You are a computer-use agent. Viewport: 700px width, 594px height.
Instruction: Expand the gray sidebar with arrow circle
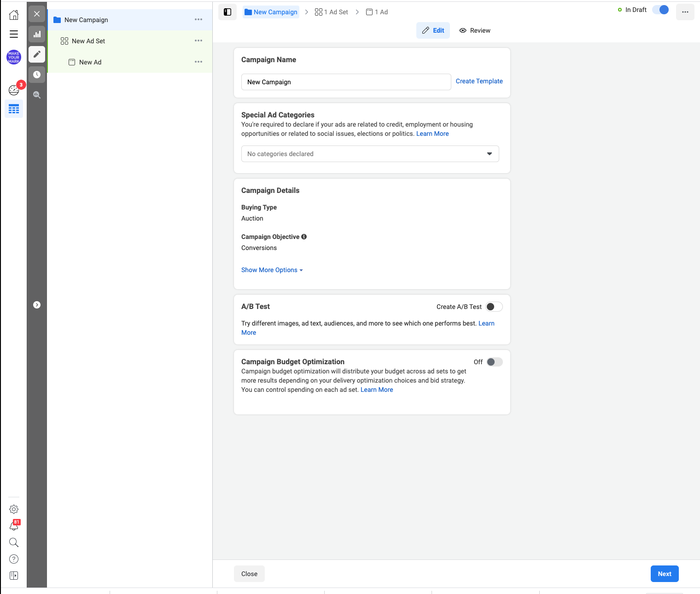37,305
